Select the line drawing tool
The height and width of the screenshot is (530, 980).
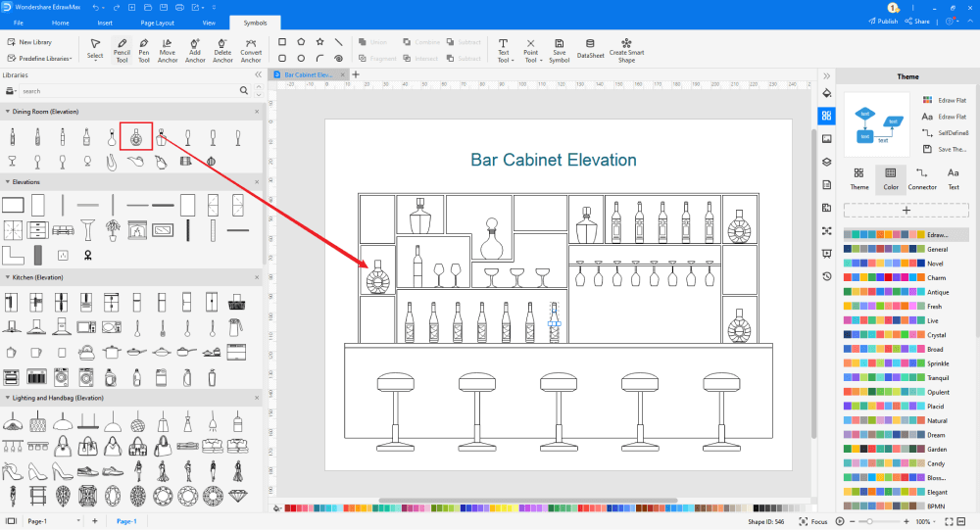(x=339, y=42)
